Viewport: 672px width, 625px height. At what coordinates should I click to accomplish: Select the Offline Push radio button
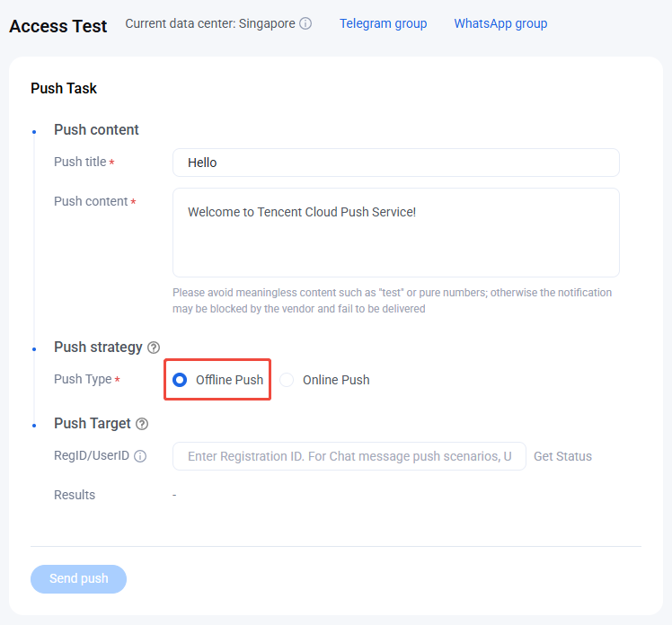[180, 380]
